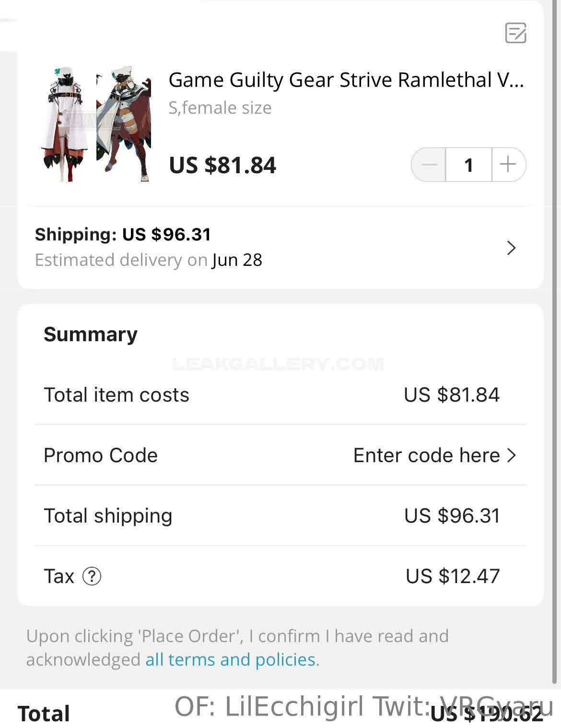Decrease item quantity with minus button
Image resolution: width=561 pixels, height=728 pixels.
pos(429,165)
